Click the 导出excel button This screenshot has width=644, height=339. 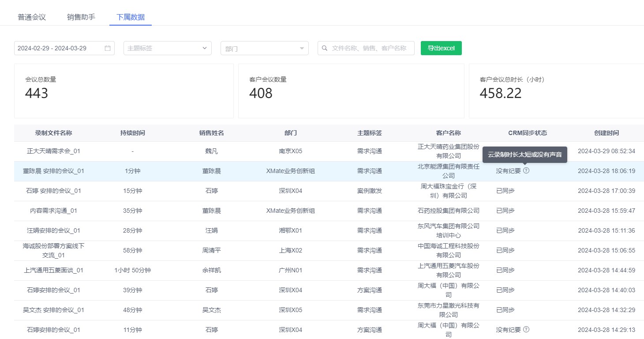[441, 48]
